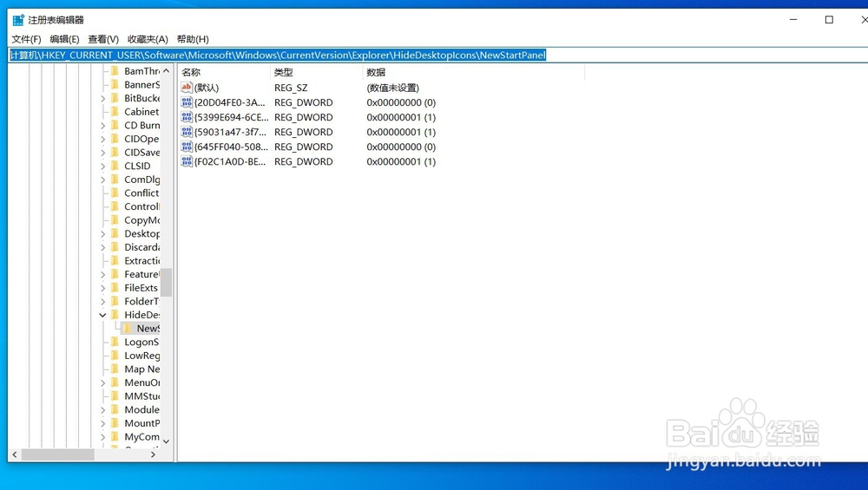
Task: Expand the FileExts tree node
Action: pos(103,288)
